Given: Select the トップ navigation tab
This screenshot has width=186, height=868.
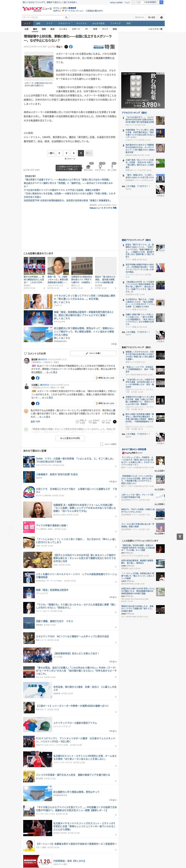Looking at the screenshot, I should 27,24.
